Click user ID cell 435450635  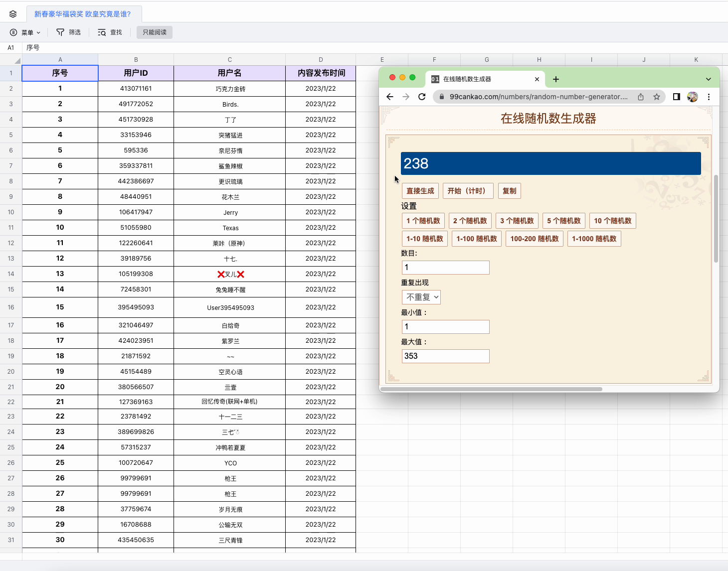(136, 540)
